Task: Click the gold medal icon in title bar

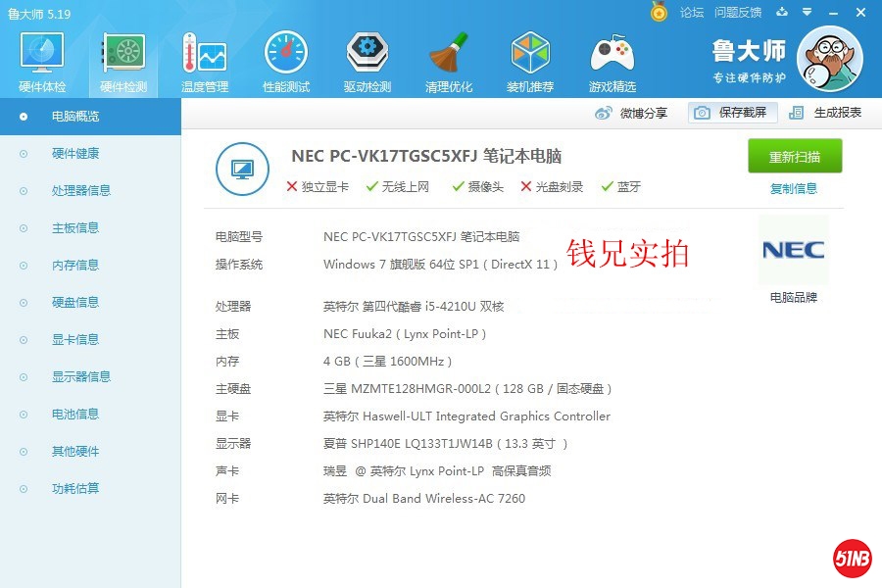Action: tap(659, 12)
